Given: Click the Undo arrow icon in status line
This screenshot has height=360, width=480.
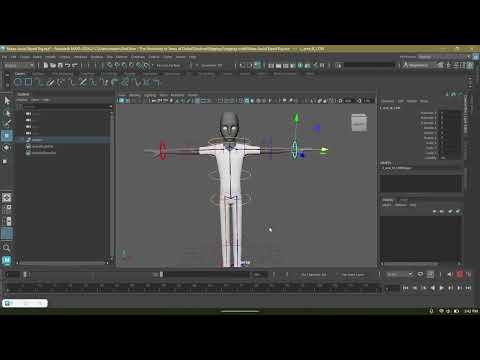Looking at the screenshot, I should pos(68,66).
